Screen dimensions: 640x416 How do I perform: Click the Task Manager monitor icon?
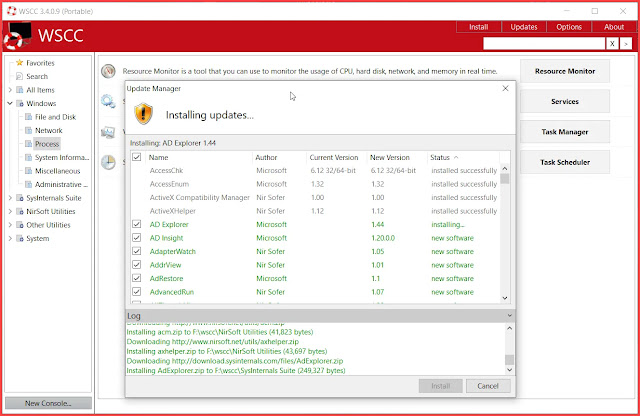(108, 132)
